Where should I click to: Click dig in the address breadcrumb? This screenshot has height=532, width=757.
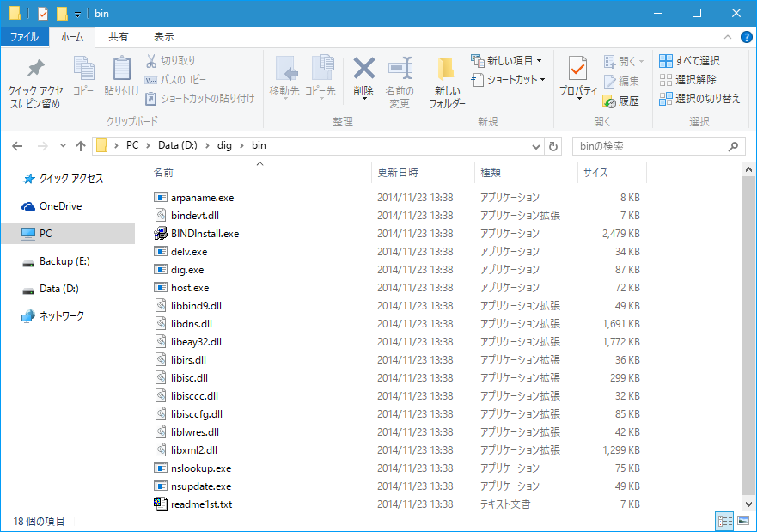tap(224, 146)
